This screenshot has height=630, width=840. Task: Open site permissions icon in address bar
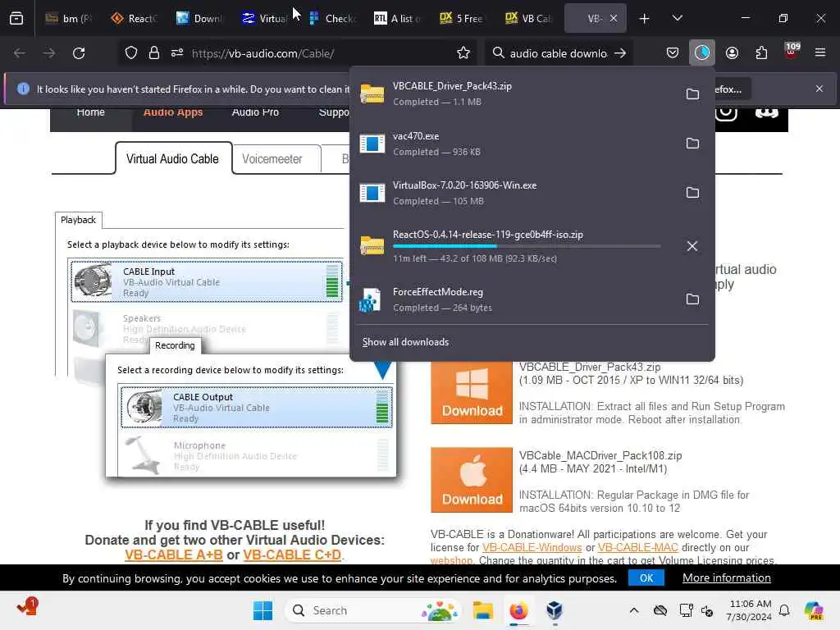pos(177,53)
